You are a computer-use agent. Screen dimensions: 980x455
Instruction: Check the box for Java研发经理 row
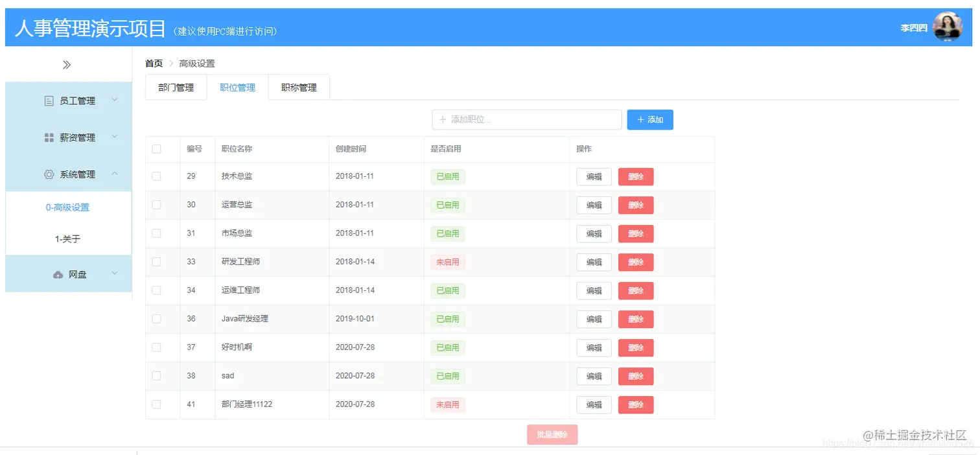coord(156,319)
